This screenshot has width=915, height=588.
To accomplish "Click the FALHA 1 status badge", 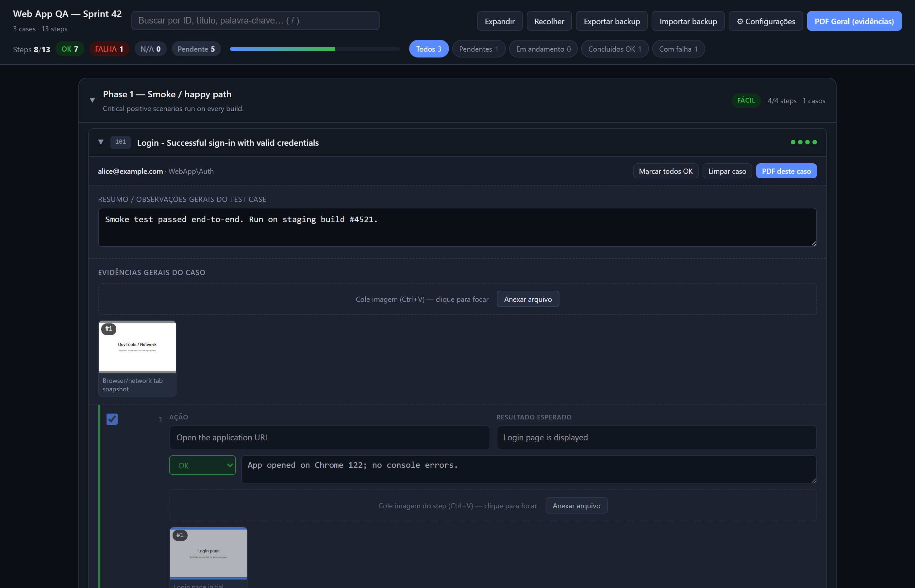I will [109, 49].
